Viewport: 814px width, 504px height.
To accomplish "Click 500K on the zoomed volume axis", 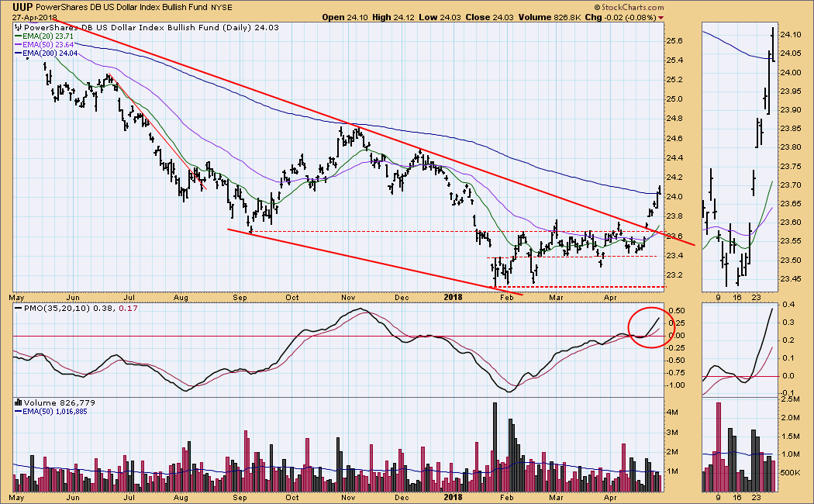I will [x=790, y=473].
